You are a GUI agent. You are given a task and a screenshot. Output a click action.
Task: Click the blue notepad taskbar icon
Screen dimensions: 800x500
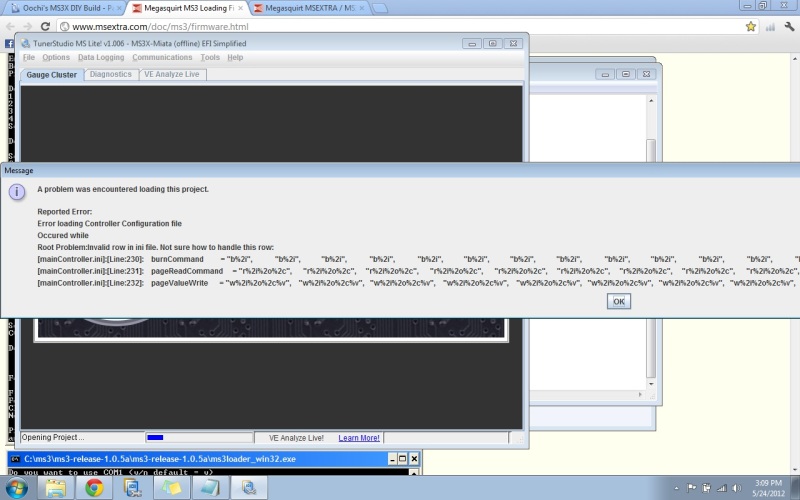pos(210,488)
